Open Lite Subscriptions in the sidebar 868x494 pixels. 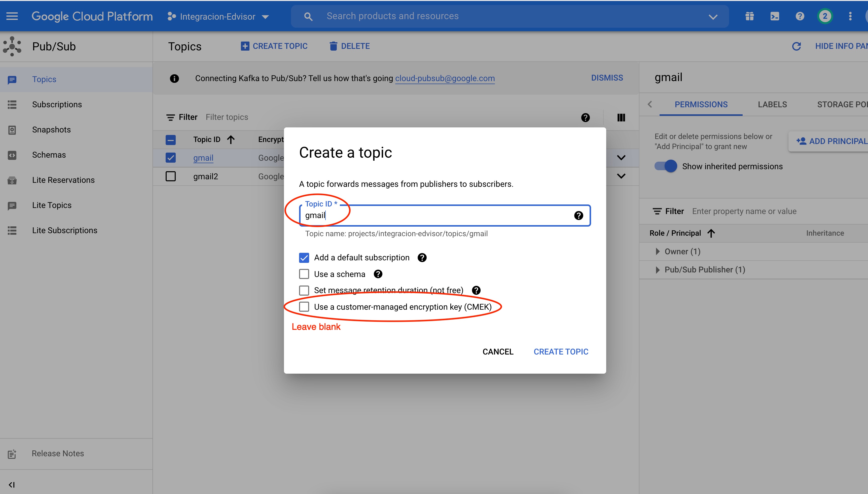(76, 230)
